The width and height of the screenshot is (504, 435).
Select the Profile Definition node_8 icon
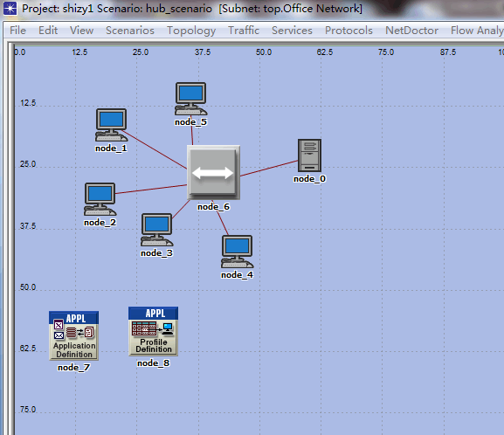tap(154, 331)
